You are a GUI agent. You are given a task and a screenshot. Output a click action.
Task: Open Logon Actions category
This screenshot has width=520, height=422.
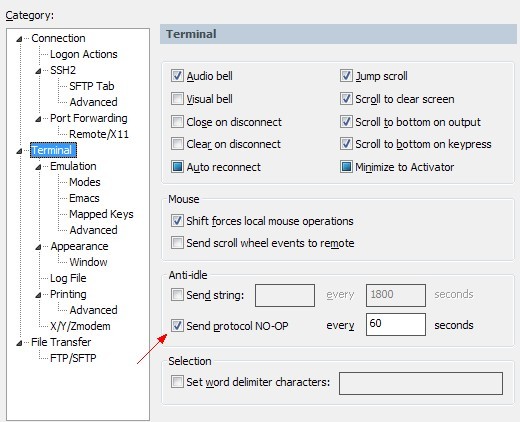pos(84,54)
